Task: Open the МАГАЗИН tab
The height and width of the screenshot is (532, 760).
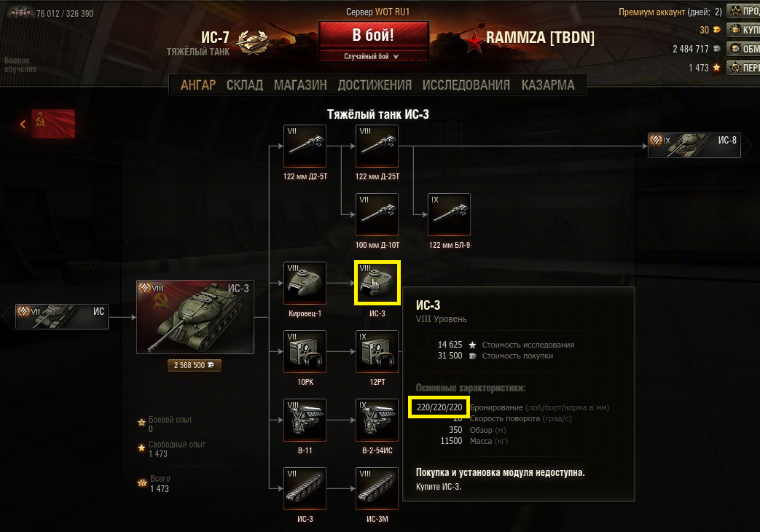Action: click(x=300, y=85)
